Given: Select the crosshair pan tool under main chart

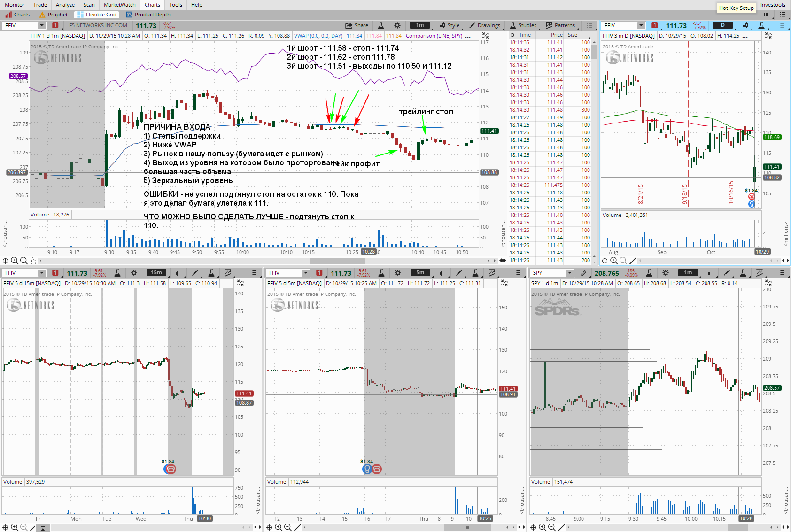Looking at the screenshot, I should pyautogui.click(x=6, y=261).
